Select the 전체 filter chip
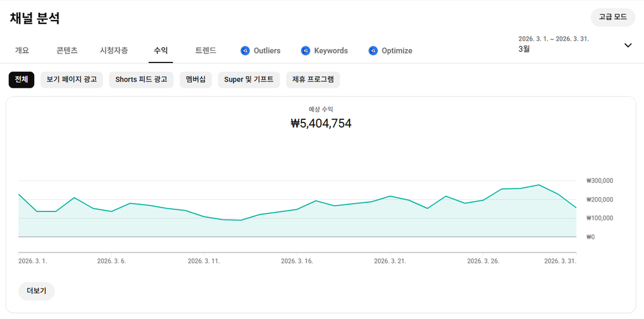644x319 pixels. click(x=21, y=80)
